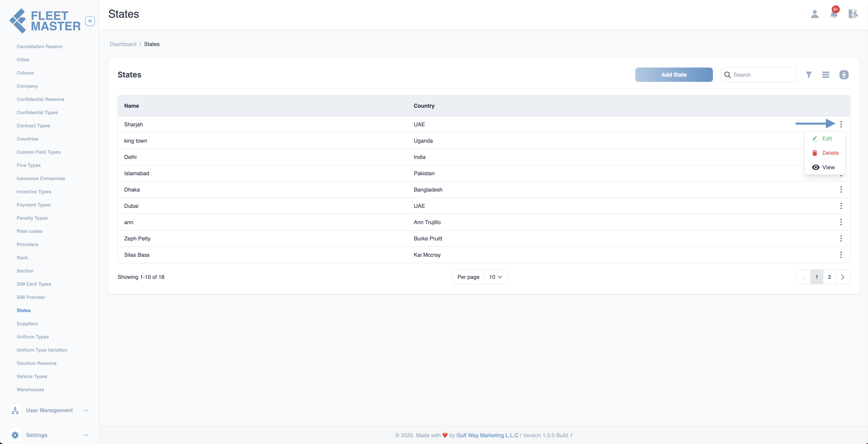This screenshot has width=868, height=444.
Task: Choose View from the row context menu
Action: tap(823, 167)
